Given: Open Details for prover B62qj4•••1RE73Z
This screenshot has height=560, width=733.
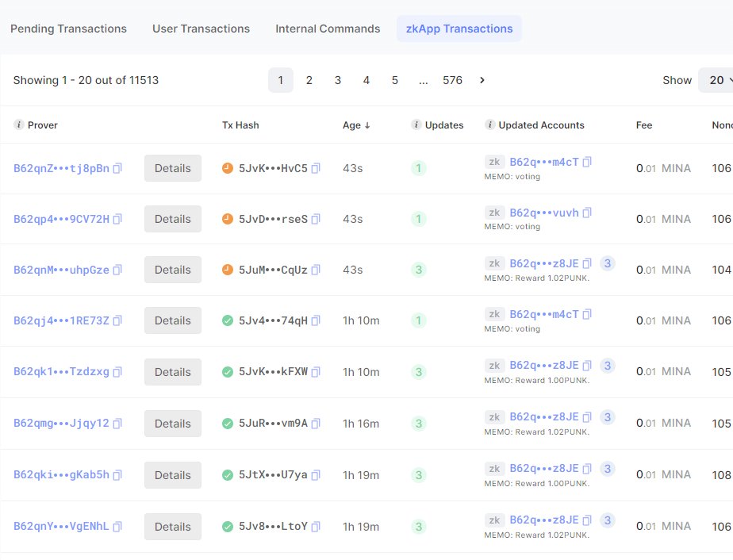Looking at the screenshot, I should pyautogui.click(x=173, y=320).
